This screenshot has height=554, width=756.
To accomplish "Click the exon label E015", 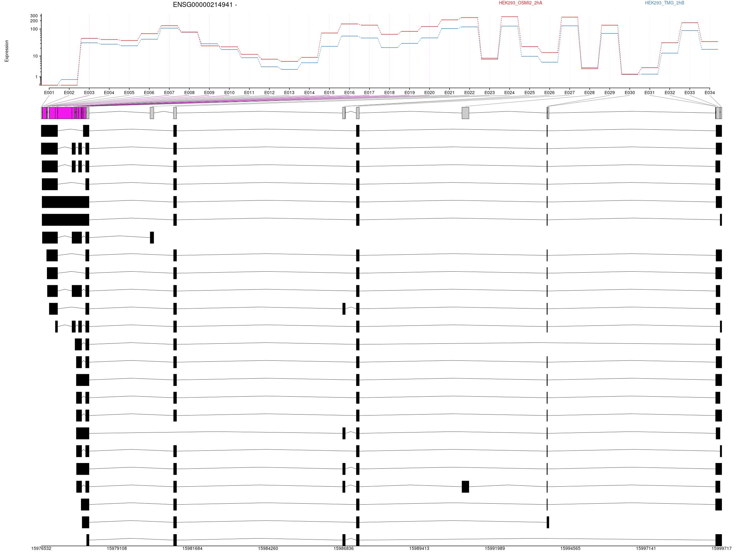I will [329, 93].
